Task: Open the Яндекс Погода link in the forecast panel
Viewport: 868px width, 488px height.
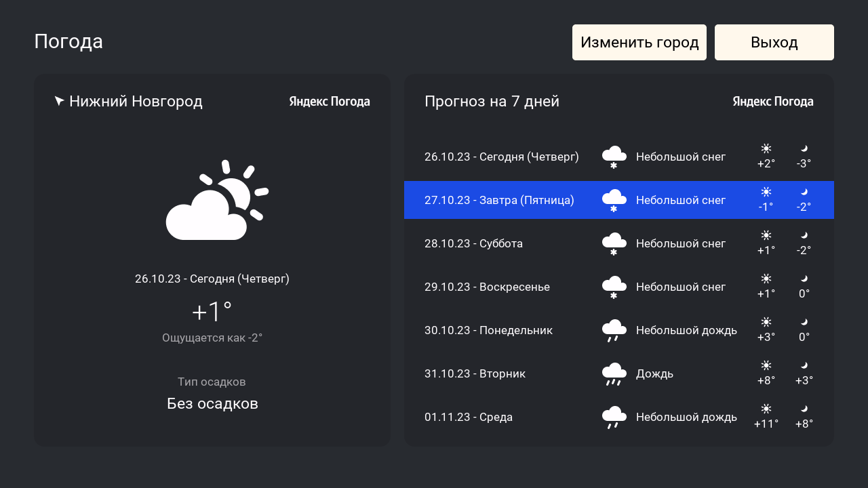Action: (773, 102)
